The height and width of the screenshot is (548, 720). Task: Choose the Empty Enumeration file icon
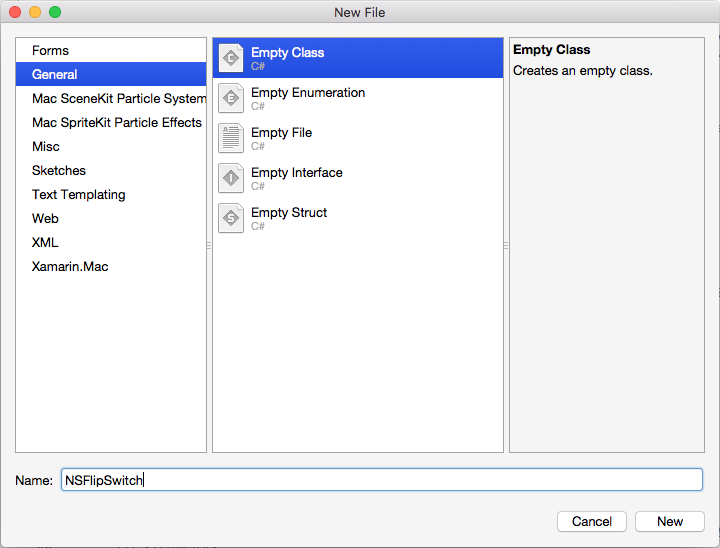231,98
